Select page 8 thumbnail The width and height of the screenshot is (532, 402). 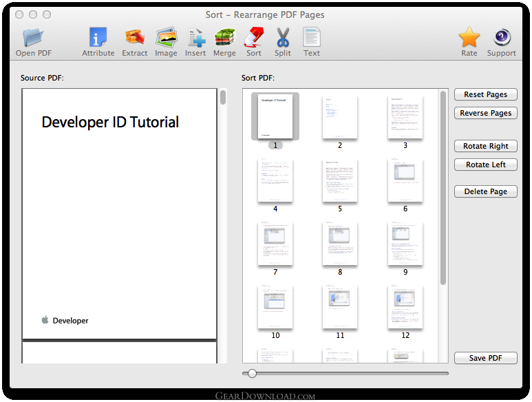click(340, 243)
